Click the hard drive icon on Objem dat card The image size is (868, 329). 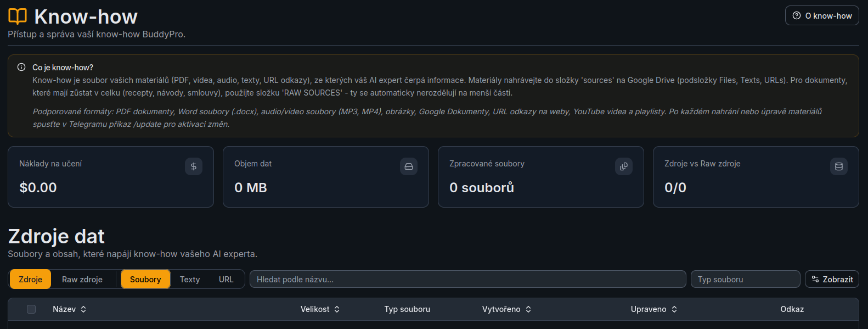pos(409,166)
